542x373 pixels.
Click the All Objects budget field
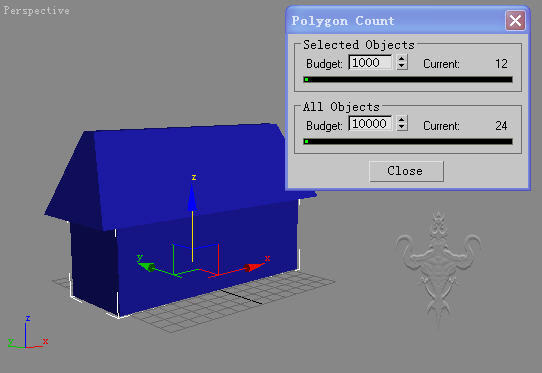pos(370,124)
